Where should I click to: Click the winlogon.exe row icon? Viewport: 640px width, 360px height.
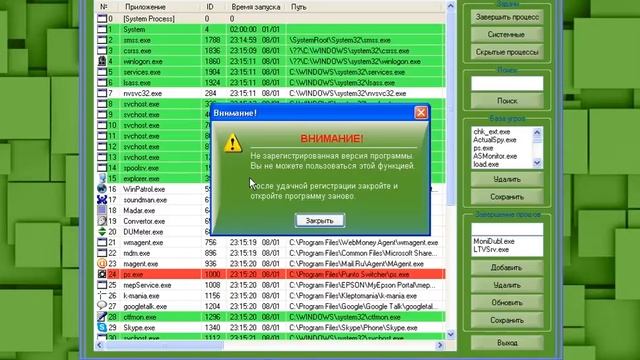pos(102,61)
